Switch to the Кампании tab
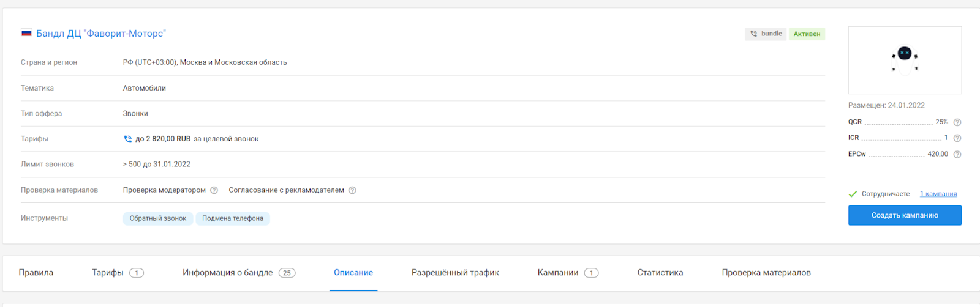This screenshot has height=307, width=980. (558, 273)
